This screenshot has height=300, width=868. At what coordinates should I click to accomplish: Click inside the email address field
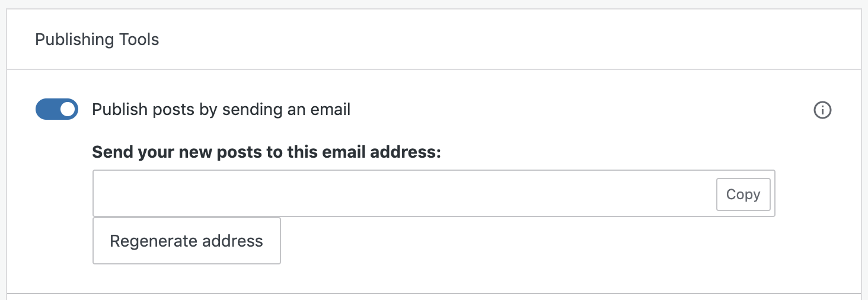point(403,194)
